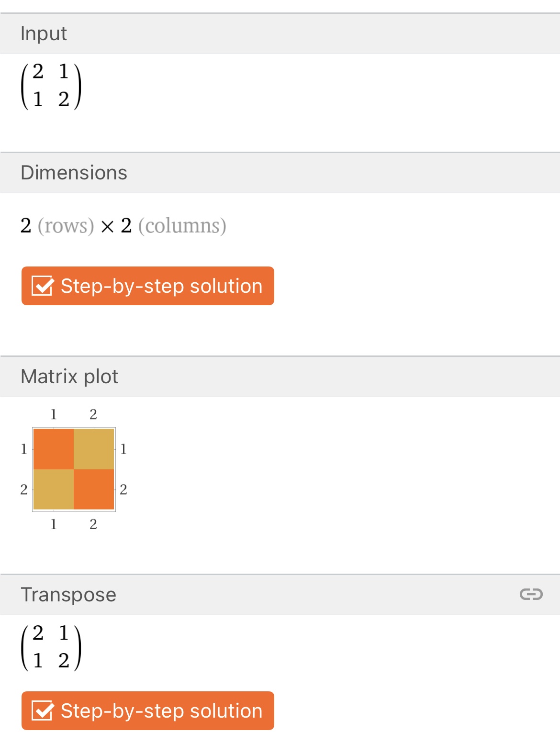Click checkmark icon in Transpose step-by-step button
Viewport: 560px width, 732px height.
42,710
